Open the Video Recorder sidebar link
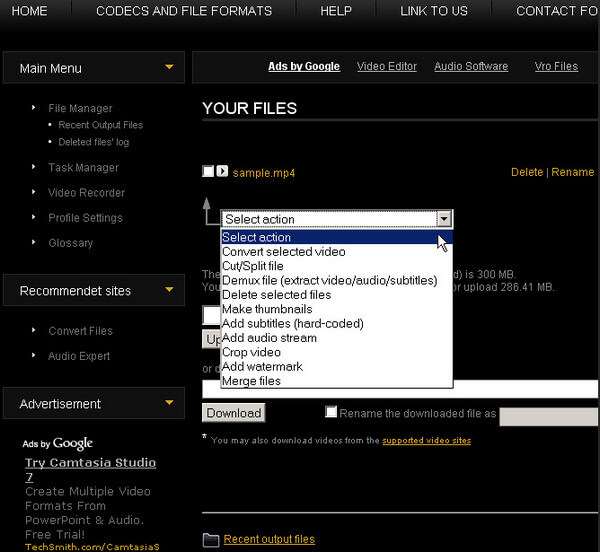This screenshot has height=552, width=600. [86, 193]
